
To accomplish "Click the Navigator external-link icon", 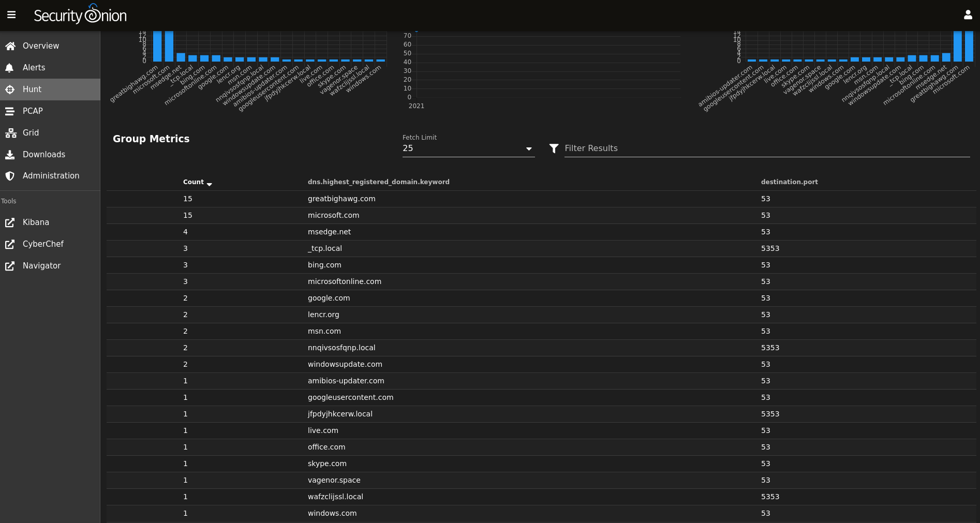I will (10, 266).
